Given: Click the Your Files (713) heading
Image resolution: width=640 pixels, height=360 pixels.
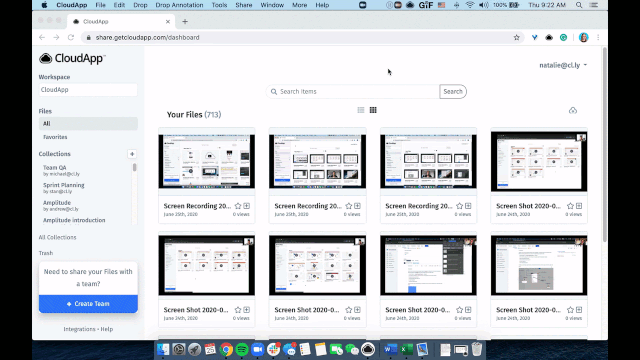Looking at the screenshot, I should click(x=194, y=115).
